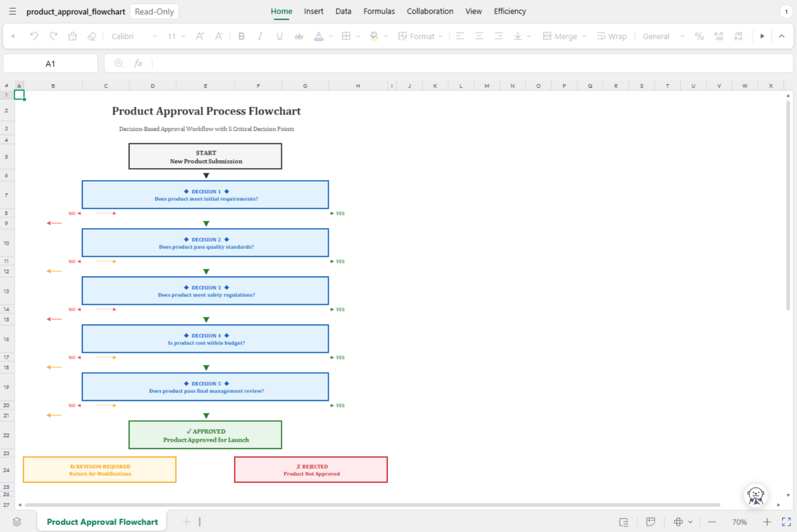Viewport: 797px width, 532px height.
Task: Click the vertical align bottom icon
Action: point(518,36)
